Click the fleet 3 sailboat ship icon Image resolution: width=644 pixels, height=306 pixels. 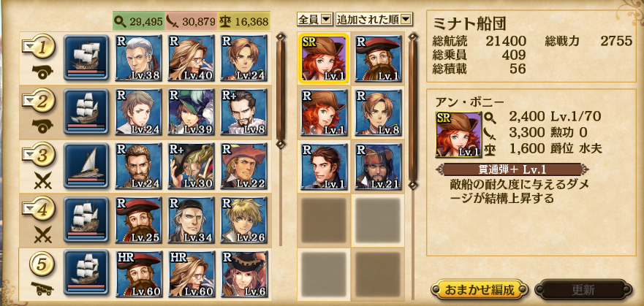coord(86,166)
